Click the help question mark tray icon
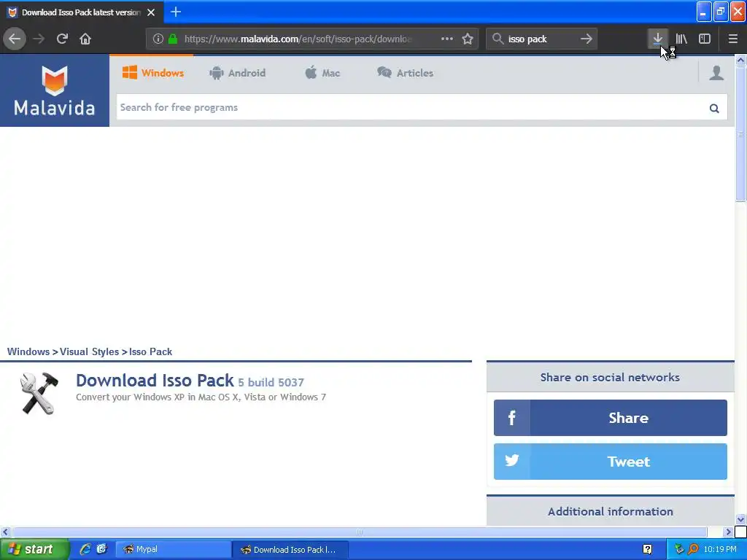Image resolution: width=747 pixels, height=560 pixels. 648,550
